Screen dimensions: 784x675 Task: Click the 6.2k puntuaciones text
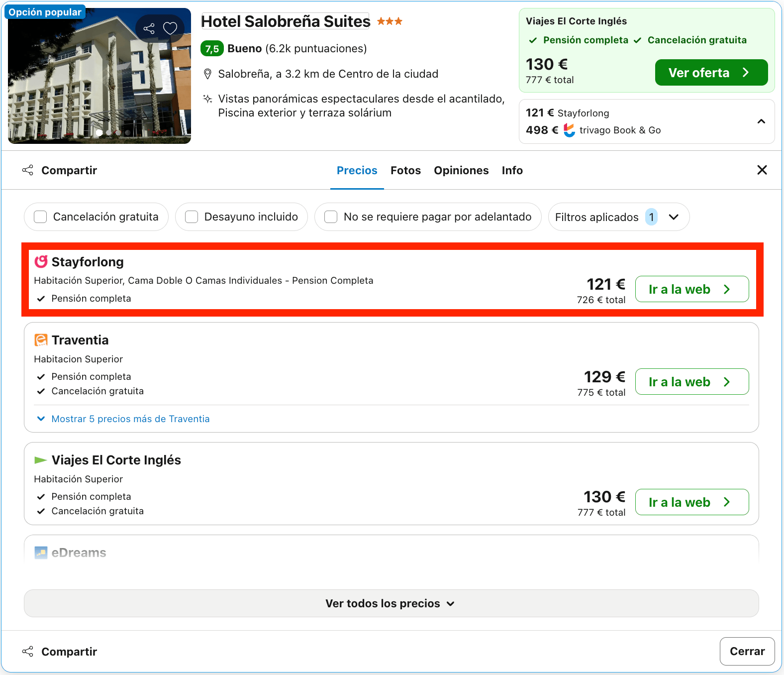pos(316,49)
